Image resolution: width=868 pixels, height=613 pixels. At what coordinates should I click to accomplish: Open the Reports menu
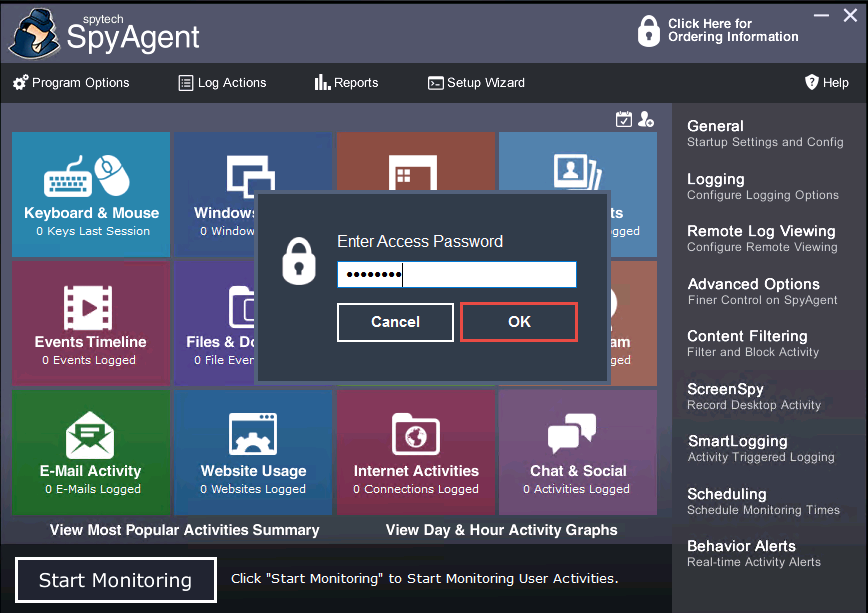[347, 83]
